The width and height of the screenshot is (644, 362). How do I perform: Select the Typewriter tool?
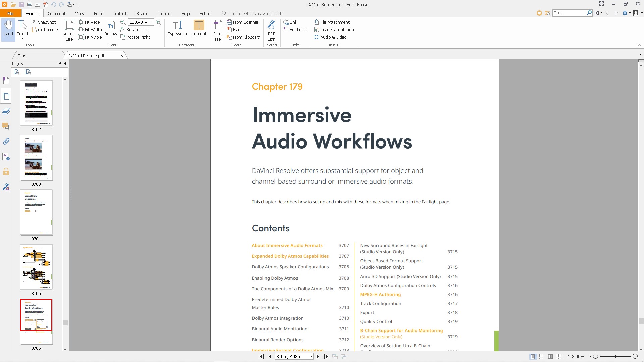click(x=177, y=28)
